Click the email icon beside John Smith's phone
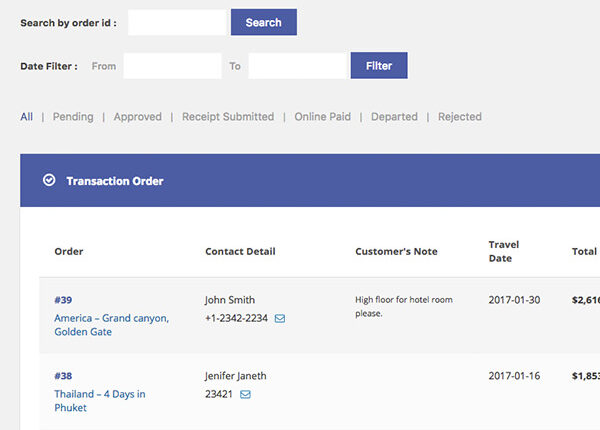The height and width of the screenshot is (430, 600). pyautogui.click(x=280, y=319)
